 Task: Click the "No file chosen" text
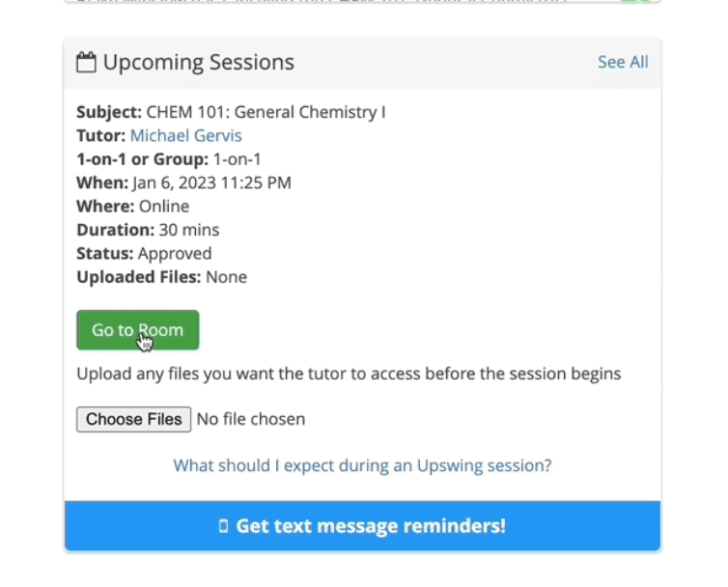click(251, 419)
